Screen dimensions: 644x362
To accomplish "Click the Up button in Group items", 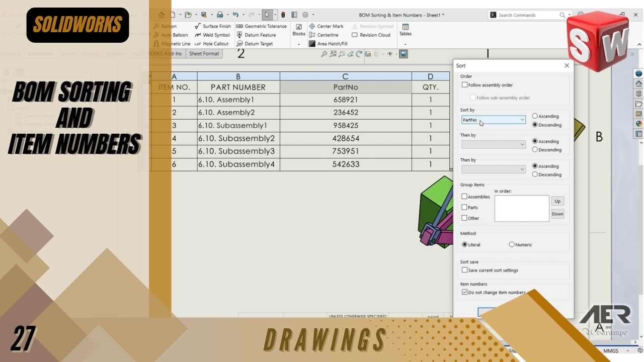I will (x=557, y=201).
